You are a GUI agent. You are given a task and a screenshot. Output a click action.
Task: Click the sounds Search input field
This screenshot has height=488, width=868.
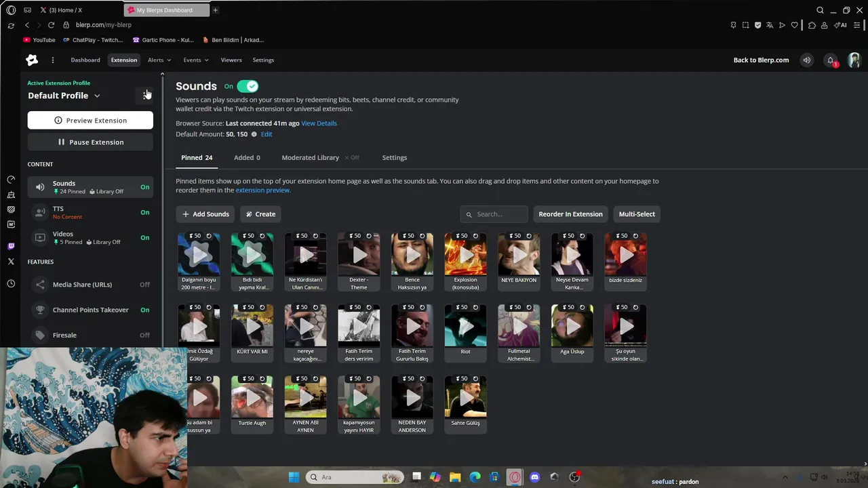tap(494, 214)
